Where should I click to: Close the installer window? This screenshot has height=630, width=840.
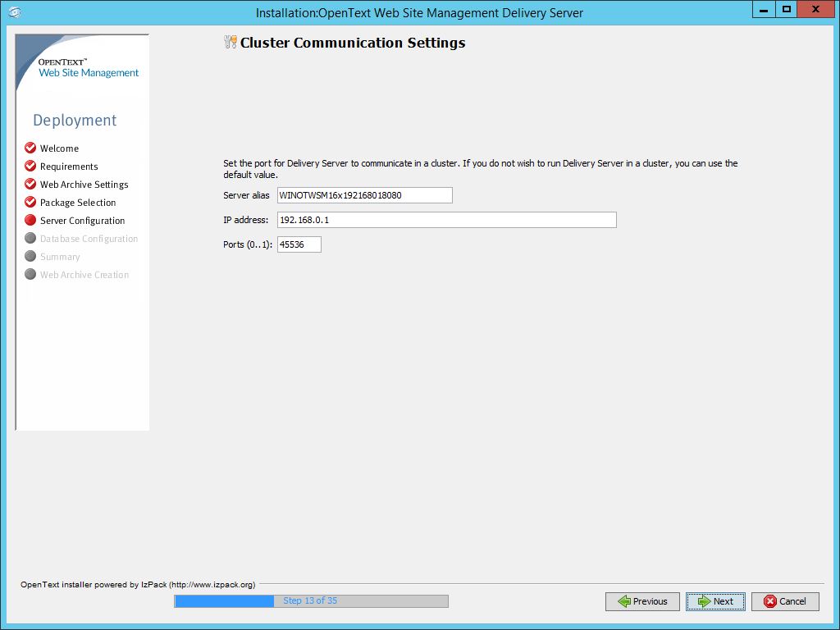(816, 9)
